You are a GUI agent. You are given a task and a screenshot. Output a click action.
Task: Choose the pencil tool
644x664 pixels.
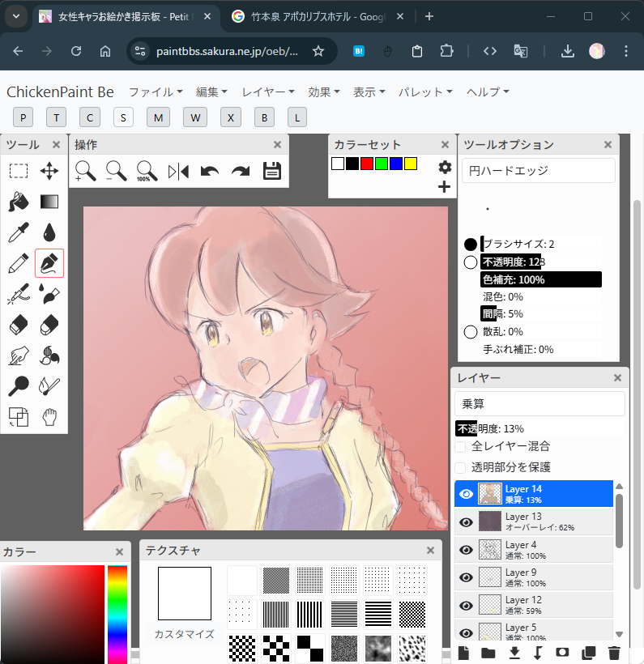click(x=19, y=263)
